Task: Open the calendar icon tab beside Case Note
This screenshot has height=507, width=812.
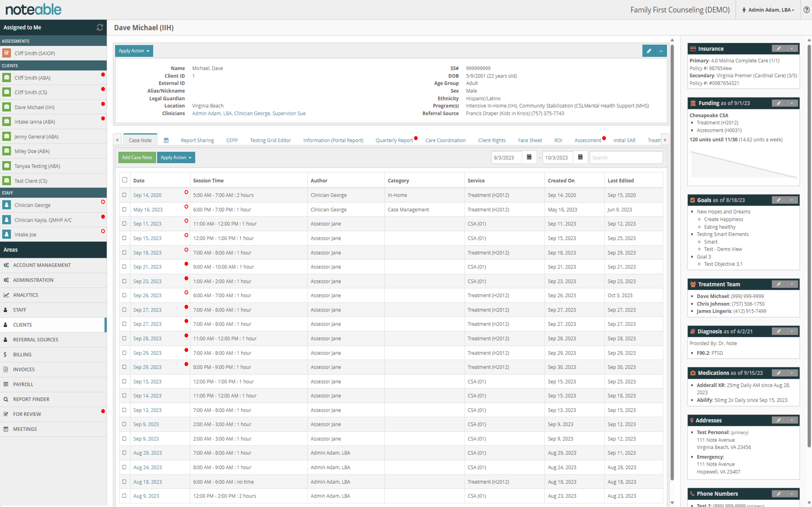Action: point(166,140)
